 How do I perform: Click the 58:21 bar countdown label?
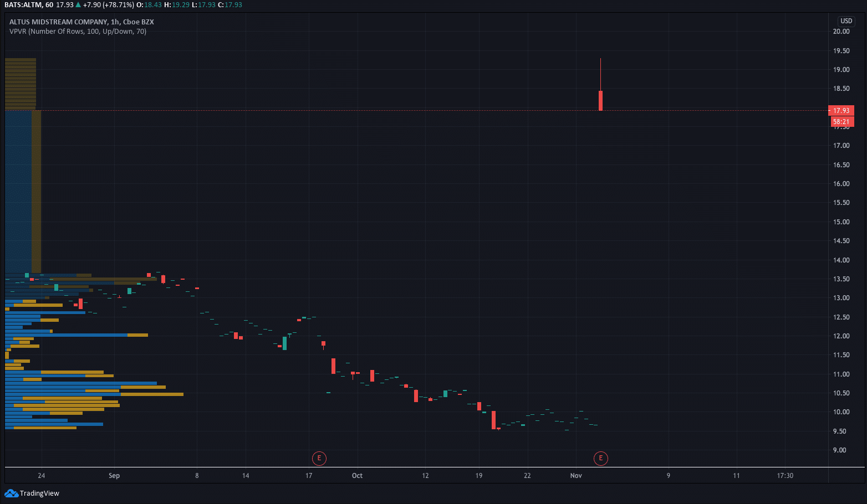841,122
